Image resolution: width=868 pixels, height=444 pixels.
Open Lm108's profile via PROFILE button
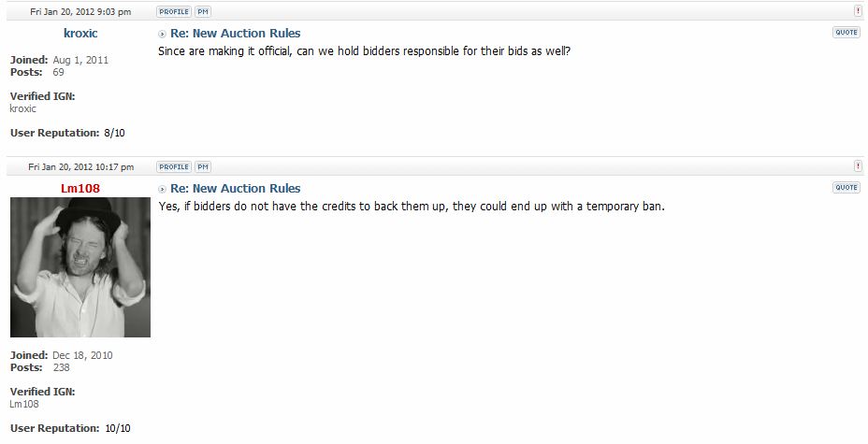173,167
